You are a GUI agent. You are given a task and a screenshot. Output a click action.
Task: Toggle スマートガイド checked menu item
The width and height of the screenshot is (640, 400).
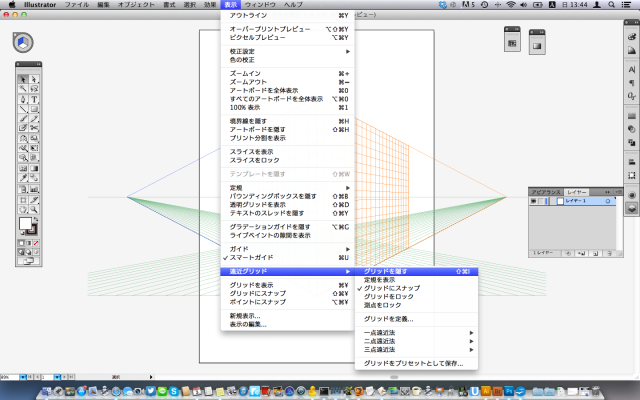[x=287, y=258]
